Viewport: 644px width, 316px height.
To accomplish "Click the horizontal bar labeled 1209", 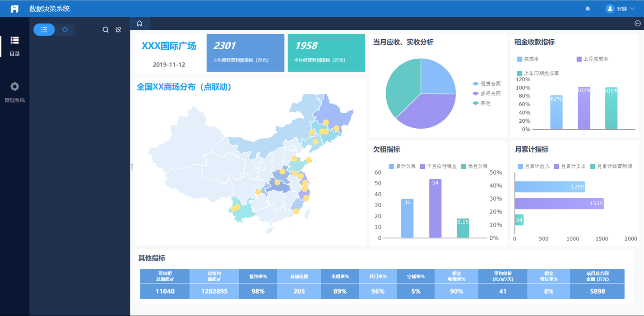I will coord(550,187).
